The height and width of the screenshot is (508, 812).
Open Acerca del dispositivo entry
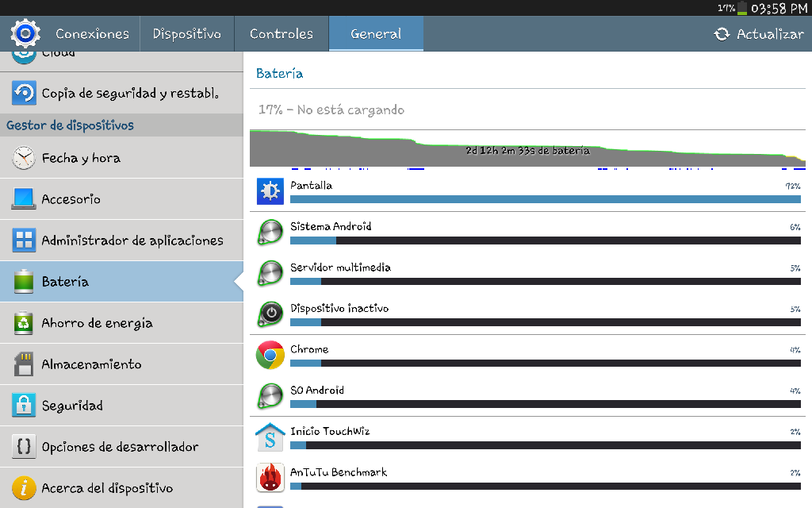(107, 488)
